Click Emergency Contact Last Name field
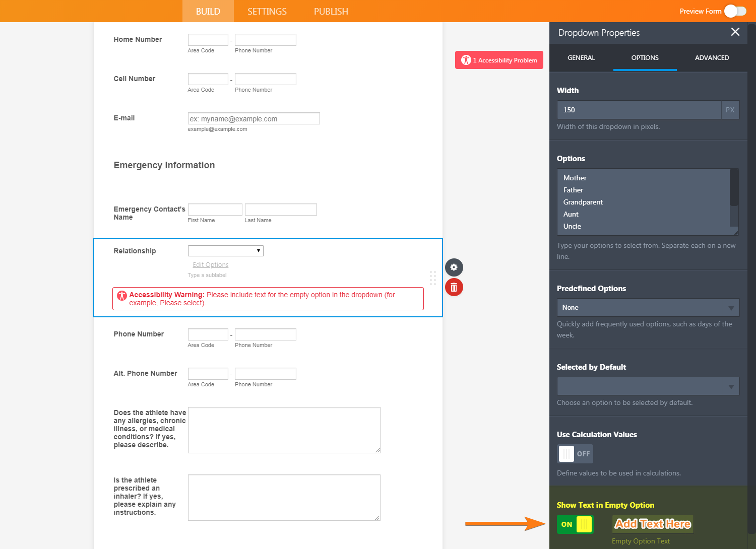The height and width of the screenshot is (549, 756). coord(281,210)
